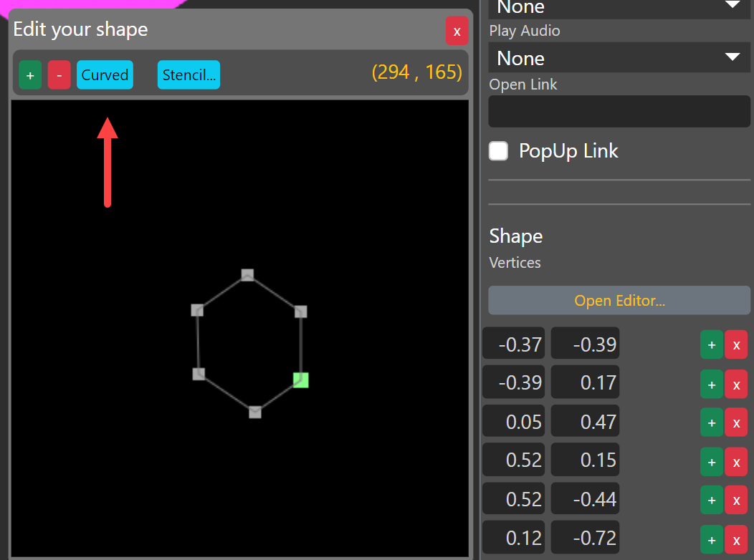Image resolution: width=754 pixels, height=560 pixels.
Task: Expand the topmost None dropdown
Action: pyautogui.click(x=619, y=8)
